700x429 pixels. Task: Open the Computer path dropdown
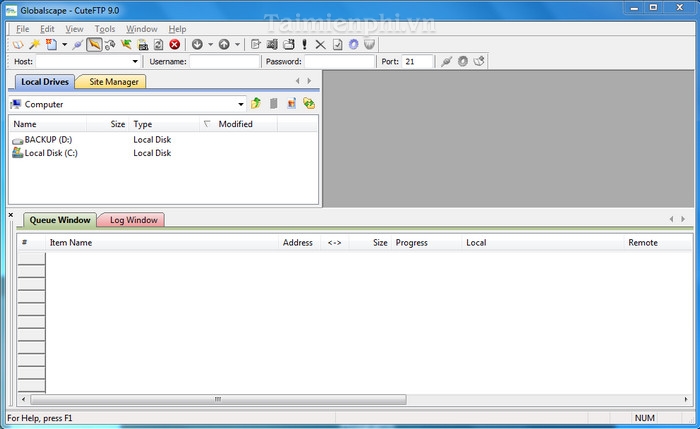241,104
